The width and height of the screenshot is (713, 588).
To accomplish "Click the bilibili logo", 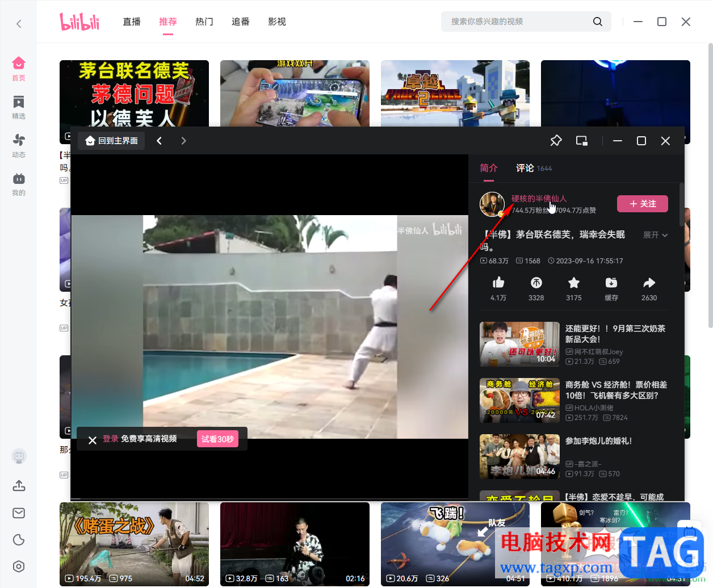I will (79, 22).
